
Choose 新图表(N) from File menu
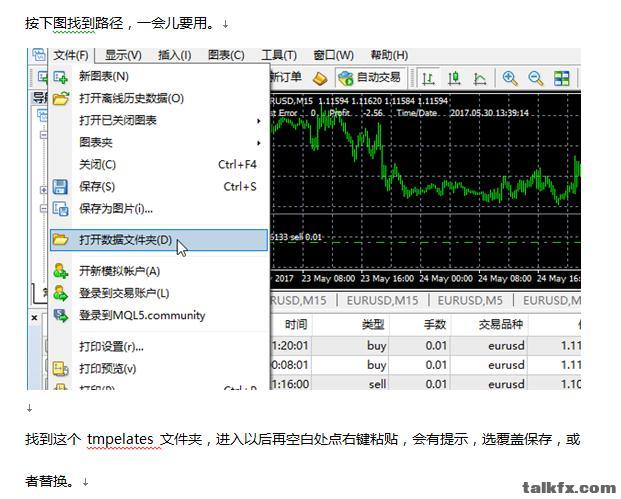click(x=158, y=76)
